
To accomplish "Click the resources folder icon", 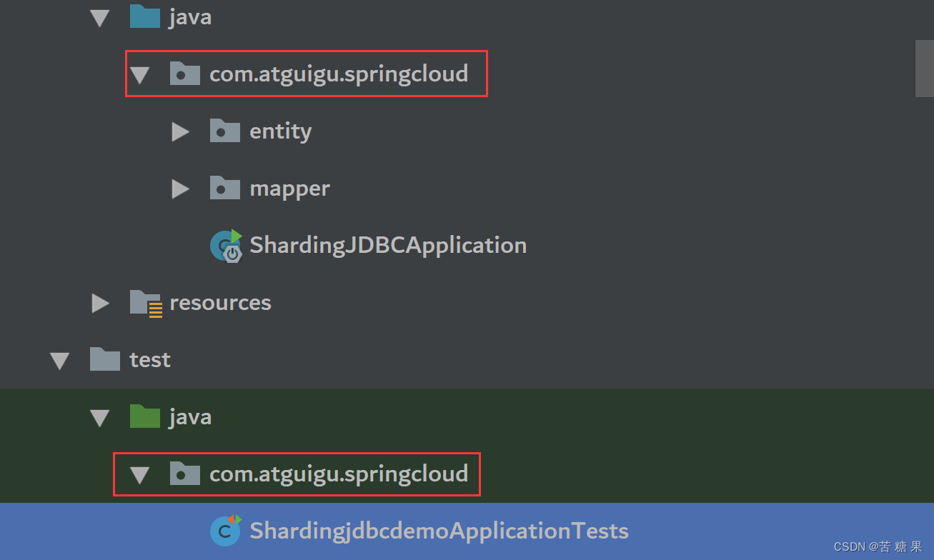I will (146, 303).
